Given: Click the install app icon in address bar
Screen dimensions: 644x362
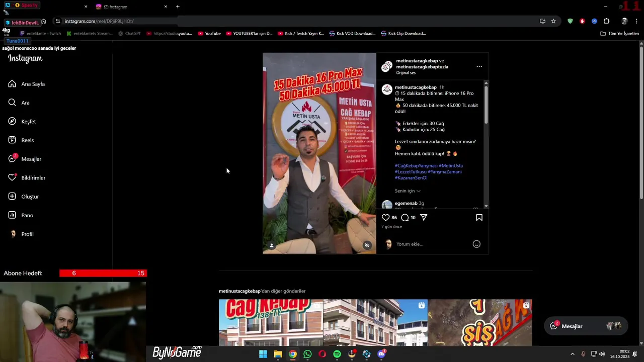Looking at the screenshot, I should point(542,21).
